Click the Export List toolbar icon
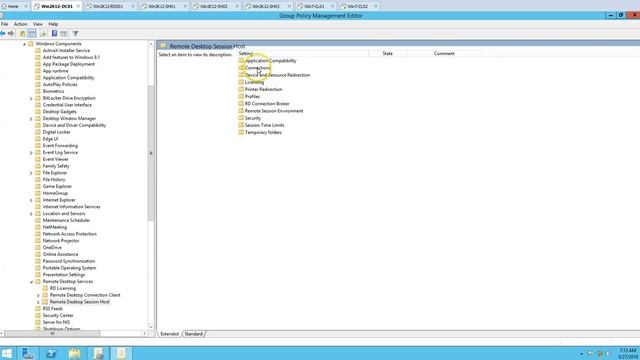The width and height of the screenshot is (640, 360). pos(43,33)
